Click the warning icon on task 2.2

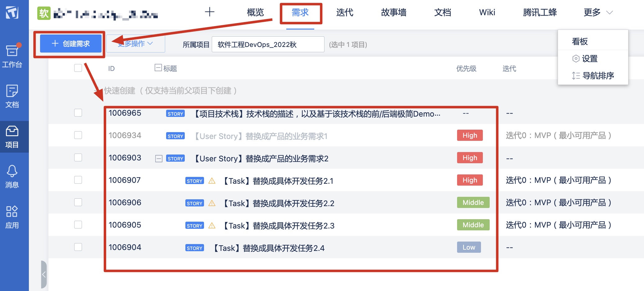pos(212,203)
